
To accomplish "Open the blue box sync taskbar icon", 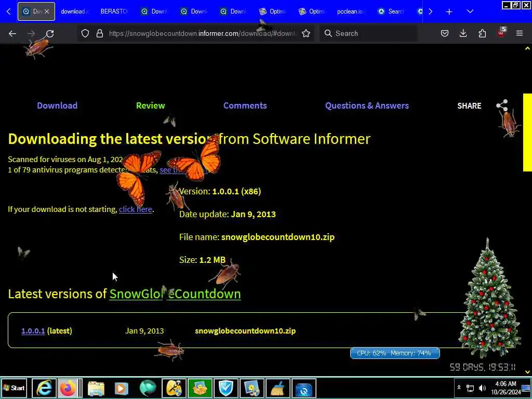I will (x=303, y=388).
